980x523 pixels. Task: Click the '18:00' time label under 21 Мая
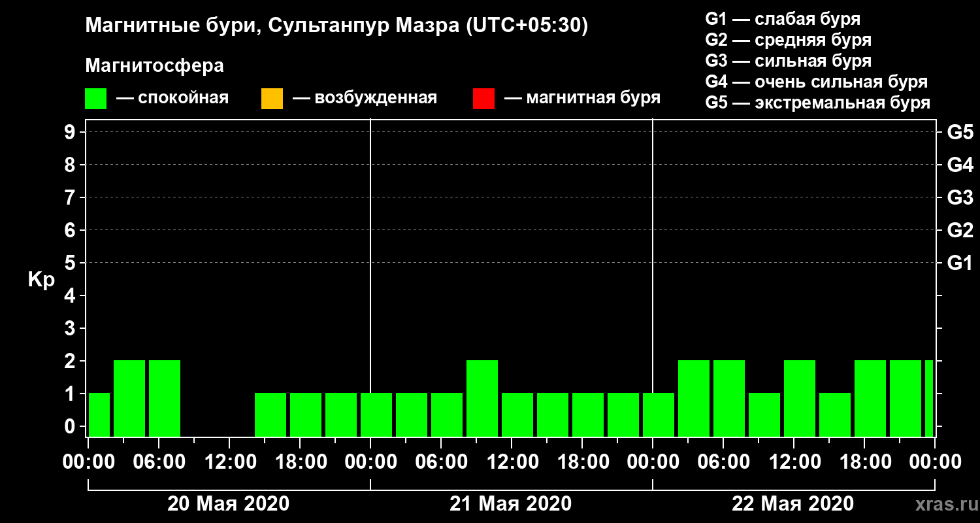[x=583, y=462]
